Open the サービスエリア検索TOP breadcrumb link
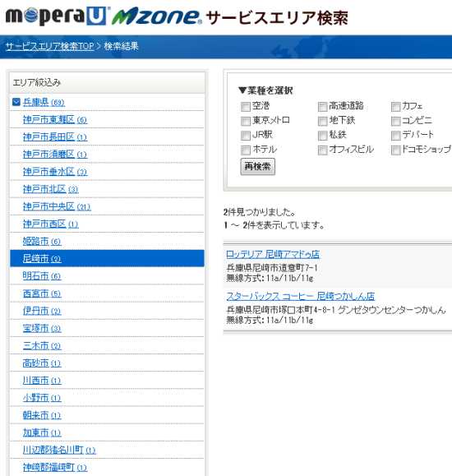Image resolution: width=452 pixels, height=476 pixels. point(50,46)
